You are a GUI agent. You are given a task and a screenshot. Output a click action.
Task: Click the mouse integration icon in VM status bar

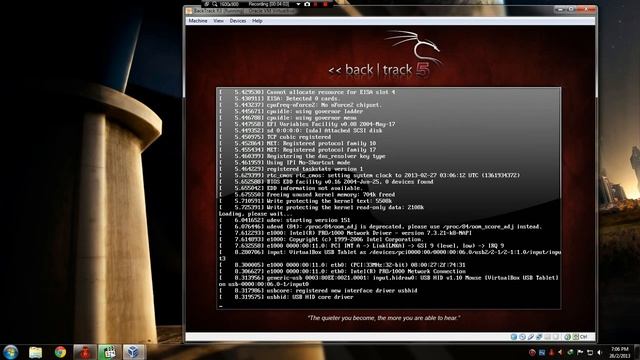pyautogui.click(x=567, y=337)
